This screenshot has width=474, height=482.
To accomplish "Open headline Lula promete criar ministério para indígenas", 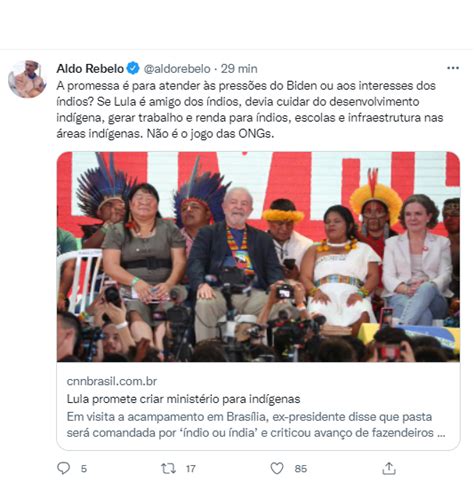I will tap(183, 399).
